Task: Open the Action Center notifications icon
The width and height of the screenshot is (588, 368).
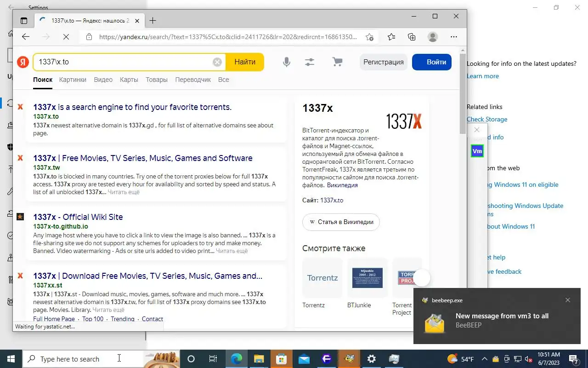Action: click(x=574, y=359)
